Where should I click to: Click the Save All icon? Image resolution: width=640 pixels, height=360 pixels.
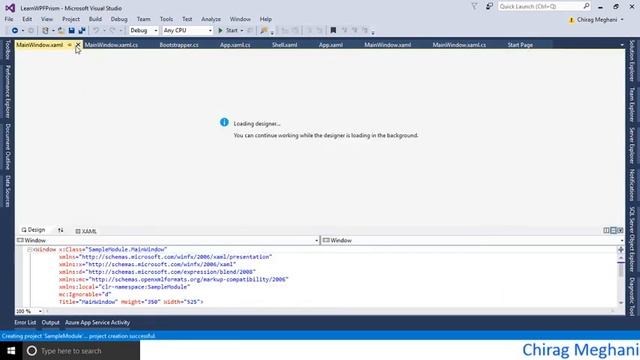[x=82, y=31]
